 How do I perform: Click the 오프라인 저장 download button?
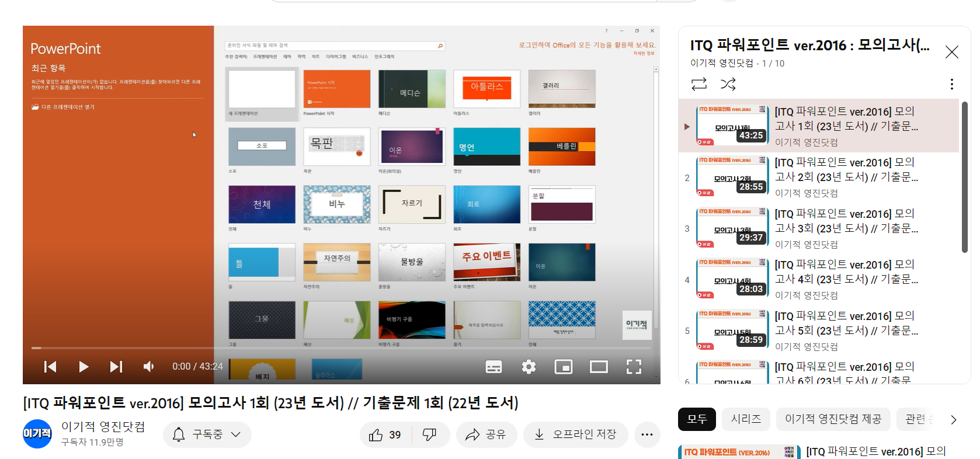coord(576,434)
